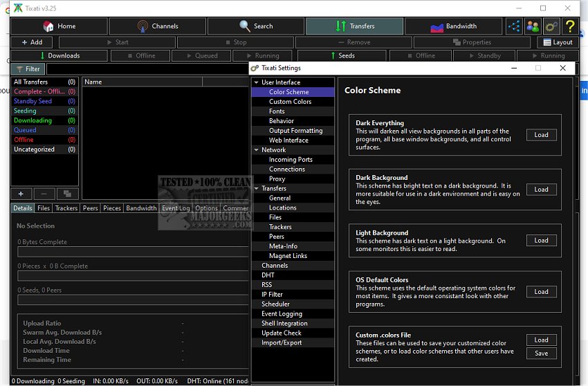Switch to the Peers tab
588x386 pixels.
(90, 208)
